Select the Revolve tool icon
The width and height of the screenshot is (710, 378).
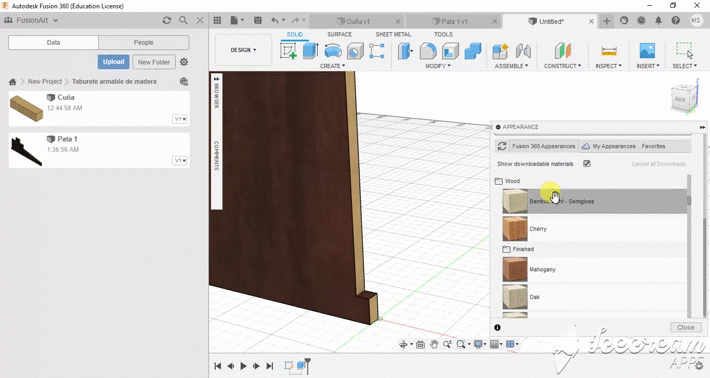pyautogui.click(x=333, y=51)
